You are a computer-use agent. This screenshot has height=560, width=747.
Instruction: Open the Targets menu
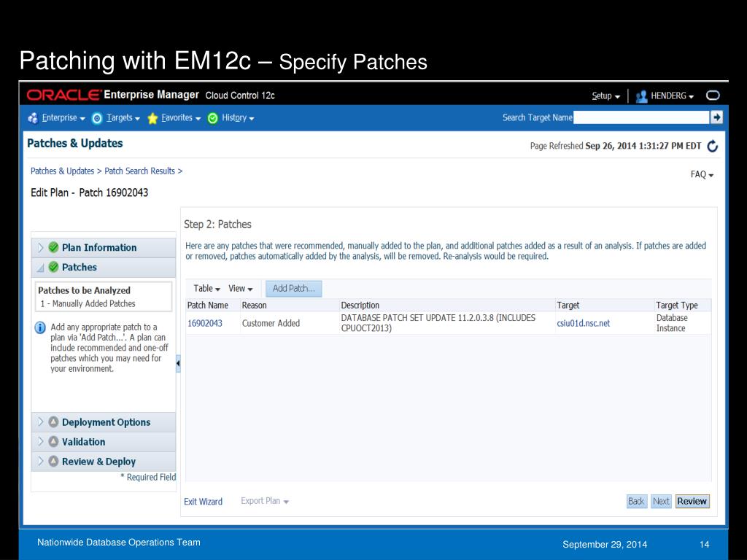coord(123,117)
